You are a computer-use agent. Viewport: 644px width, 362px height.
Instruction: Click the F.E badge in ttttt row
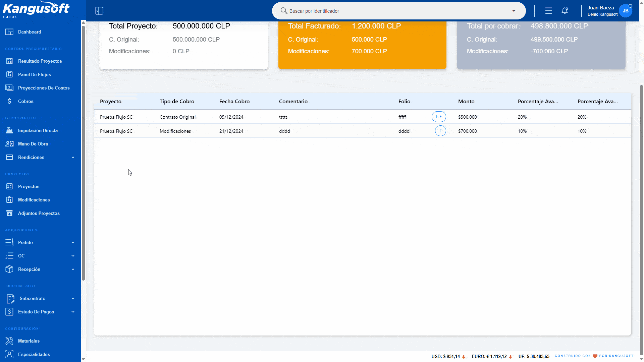point(439,117)
